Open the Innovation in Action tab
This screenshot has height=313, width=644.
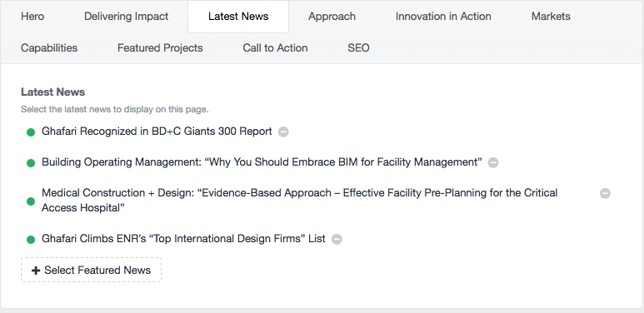pos(443,17)
